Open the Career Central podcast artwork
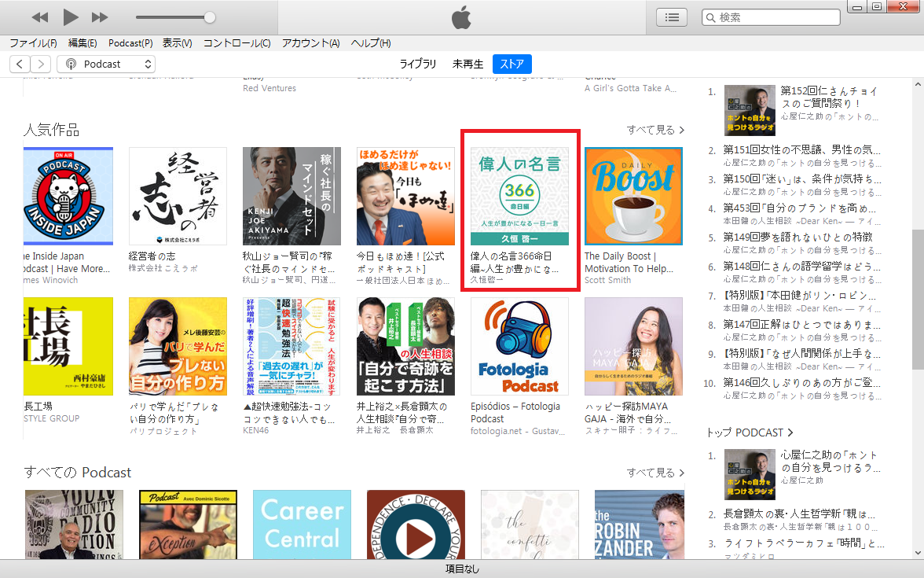This screenshot has height=578, width=924. (302, 525)
